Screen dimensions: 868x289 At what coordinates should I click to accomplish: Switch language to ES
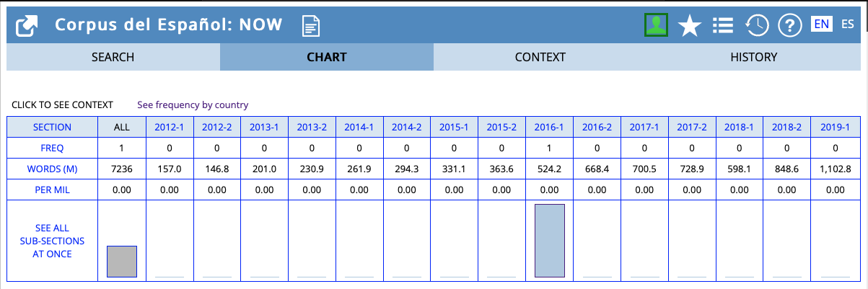[x=848, y=24]
